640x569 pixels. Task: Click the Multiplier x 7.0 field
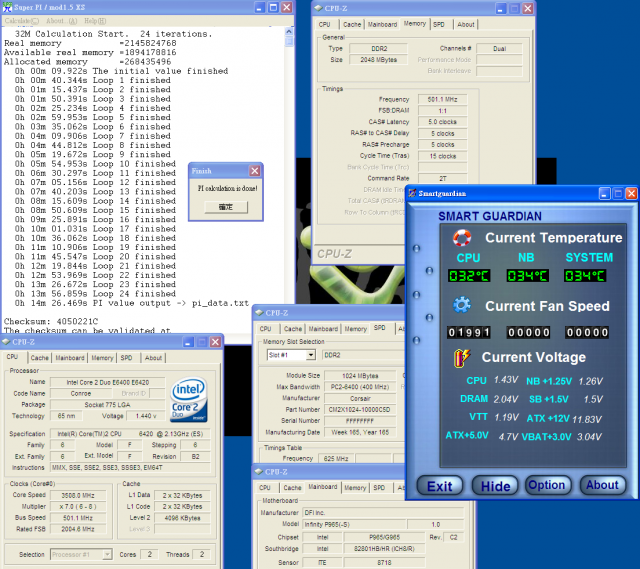[x=78, y=507]
